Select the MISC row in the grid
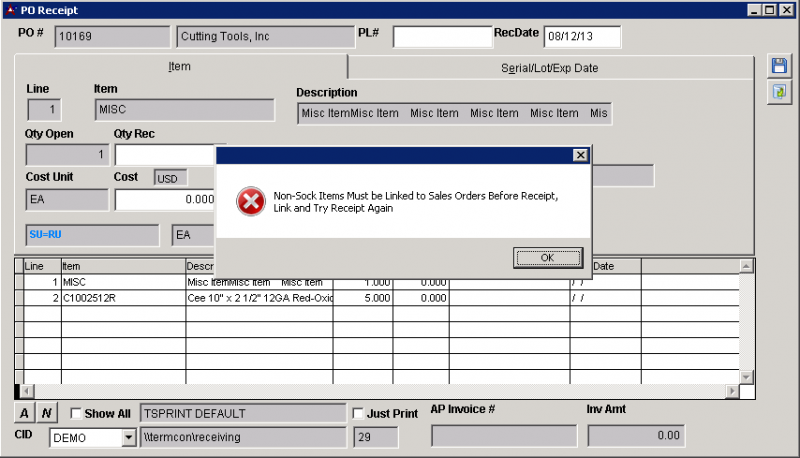 (x=120, y=283)
